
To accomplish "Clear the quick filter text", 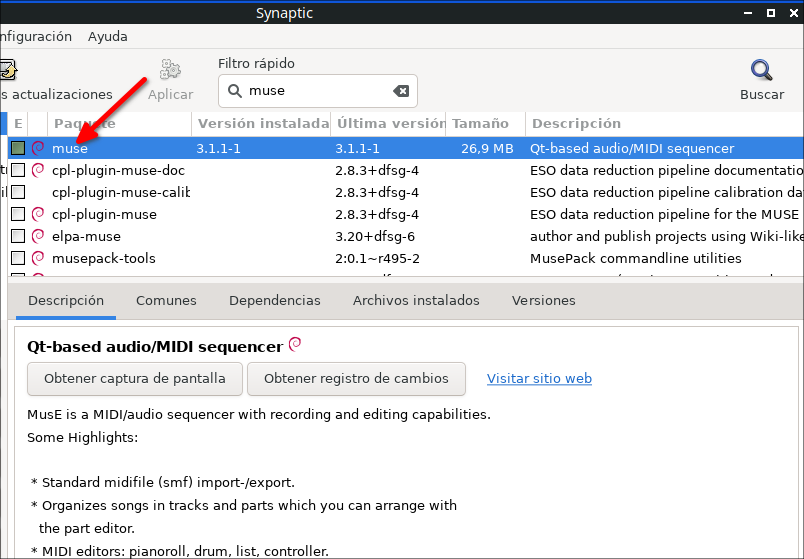I will tap(401, 91).
